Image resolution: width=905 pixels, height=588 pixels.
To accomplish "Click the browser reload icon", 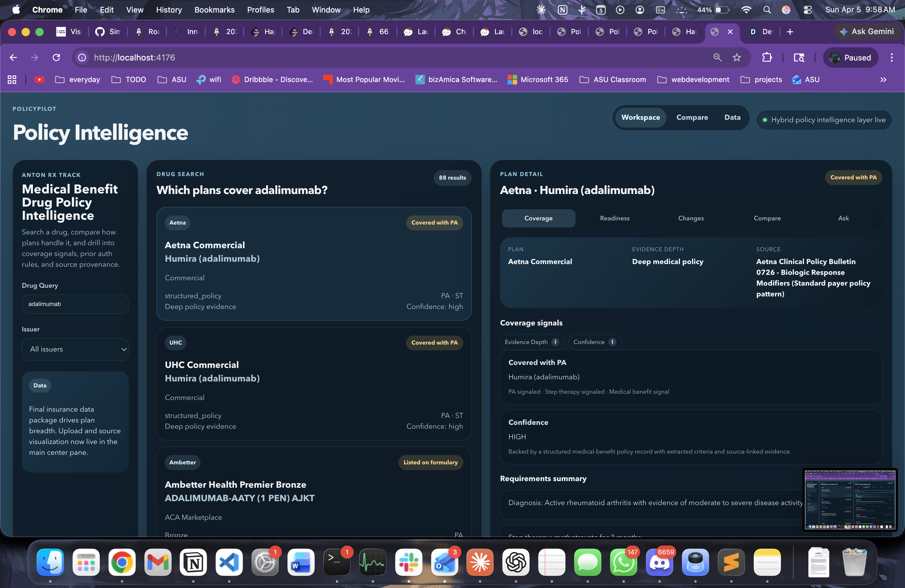I will click(x=56, y=57).
